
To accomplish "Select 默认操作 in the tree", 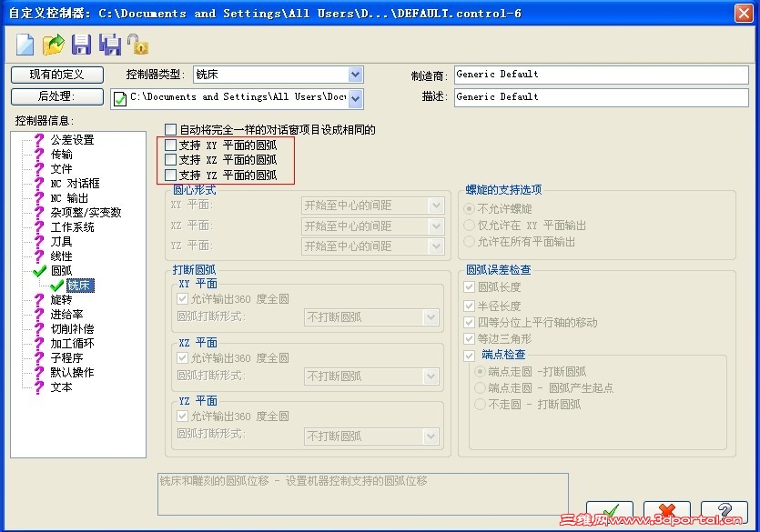I will coord(72,373).
